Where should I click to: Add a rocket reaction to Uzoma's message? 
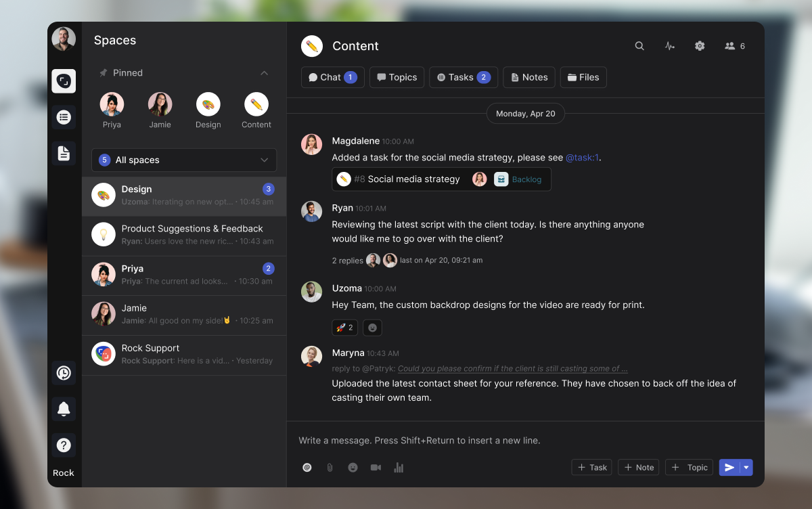pyautogui.click(x=344, y=328)
